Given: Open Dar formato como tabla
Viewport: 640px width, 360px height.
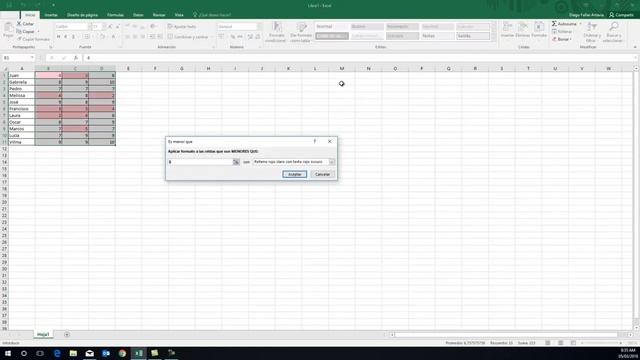Looking at the screenshot, I should (301, 31).
